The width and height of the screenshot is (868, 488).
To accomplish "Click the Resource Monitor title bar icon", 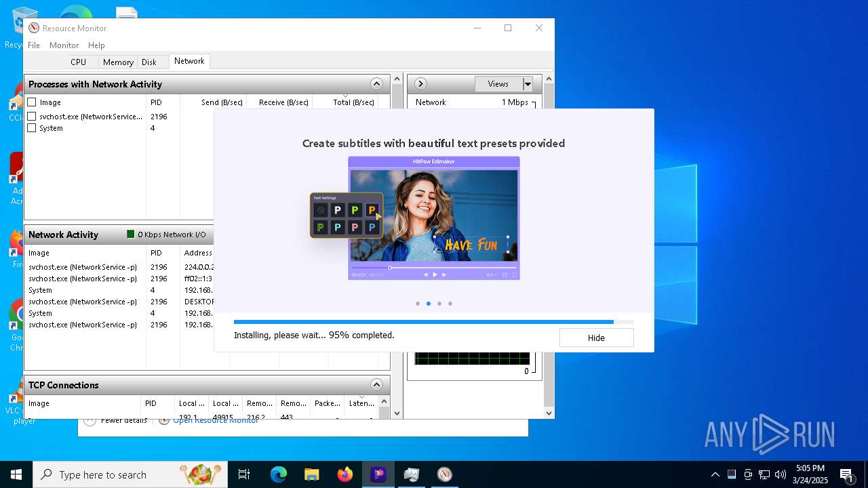I will coord(34,28).
